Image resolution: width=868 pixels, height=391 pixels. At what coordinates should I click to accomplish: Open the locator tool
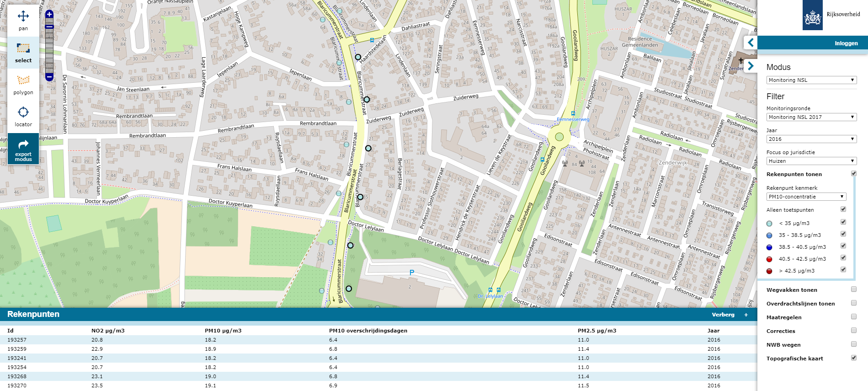tap(23, 117)
